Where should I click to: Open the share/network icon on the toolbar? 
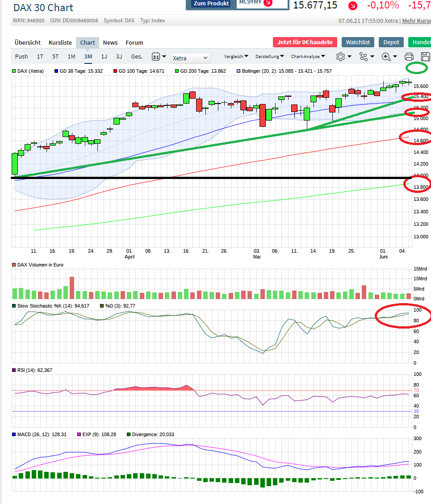coord(363,56)
